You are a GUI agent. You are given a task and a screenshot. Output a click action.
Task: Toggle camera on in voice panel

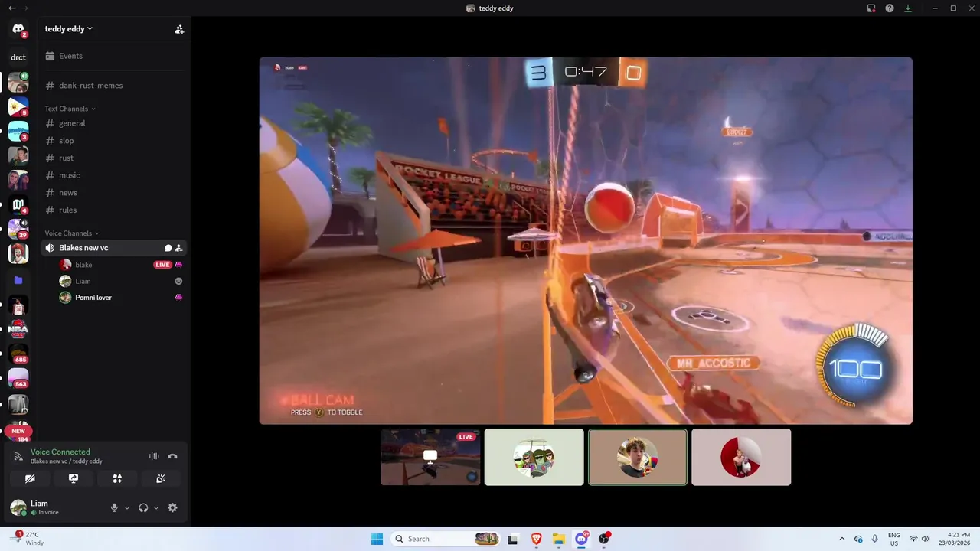pos(30,478)
